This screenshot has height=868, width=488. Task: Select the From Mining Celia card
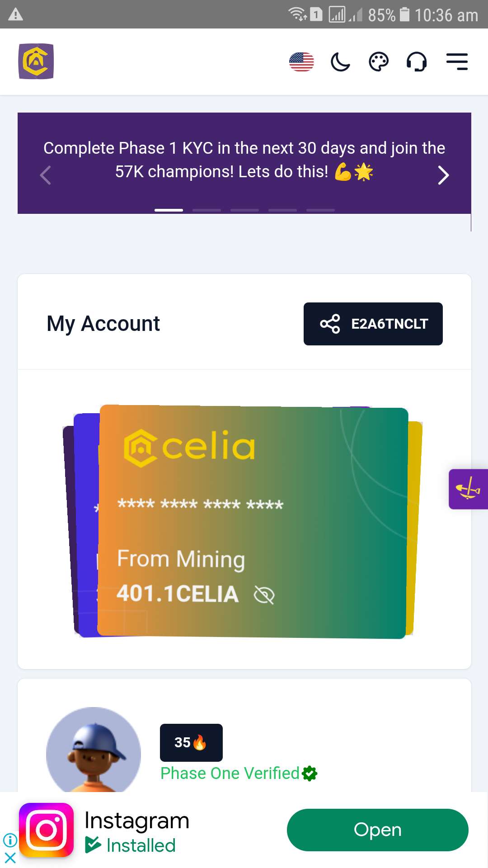click(253, 520)
